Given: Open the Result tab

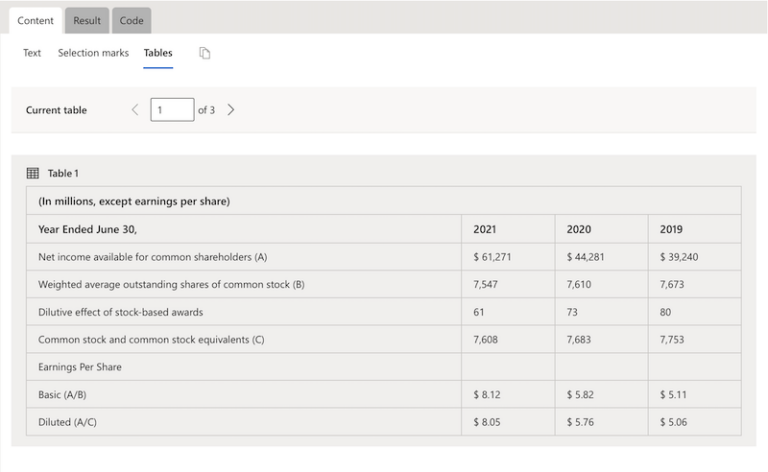Looking at the screenshot, I should click(87, 21).
